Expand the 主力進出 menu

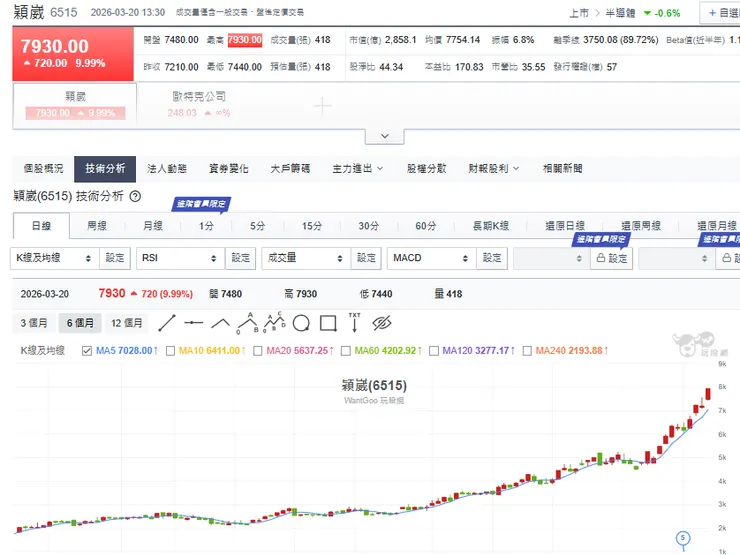pos(357,168)
